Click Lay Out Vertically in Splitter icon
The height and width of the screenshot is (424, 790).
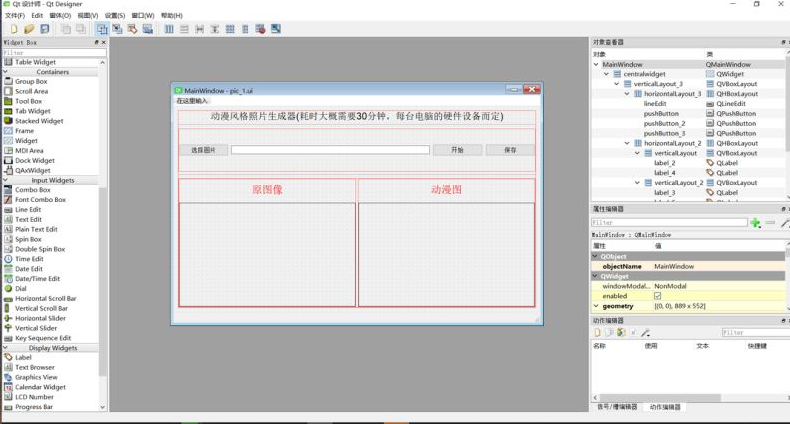tap(215, 29)
